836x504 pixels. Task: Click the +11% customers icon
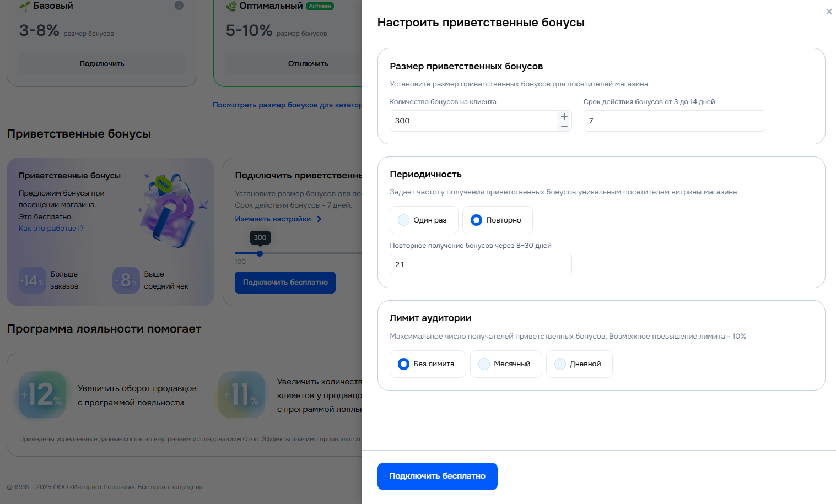tap(241, 395)
